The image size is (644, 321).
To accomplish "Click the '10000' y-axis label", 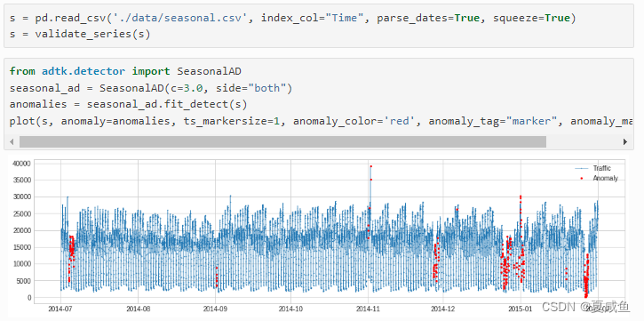I will coord(22,264).
